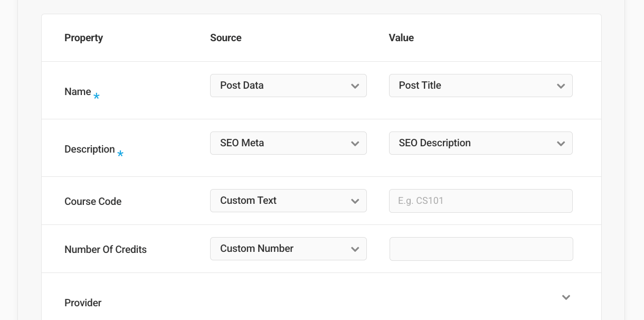Open the Name source dropdown showing Post Data
The height and width of the screenshot is (320, 644).
[288, 85]
